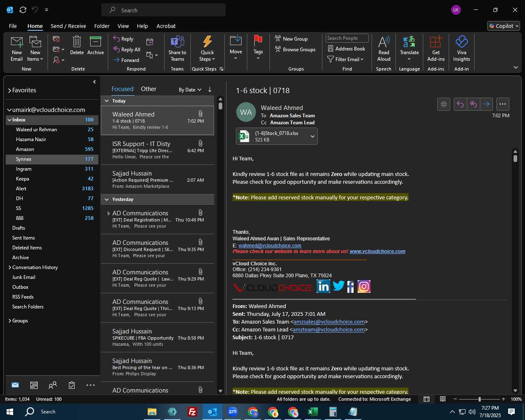Open Twitter icon in signature
525x420 pixels.
pos(338,286)
